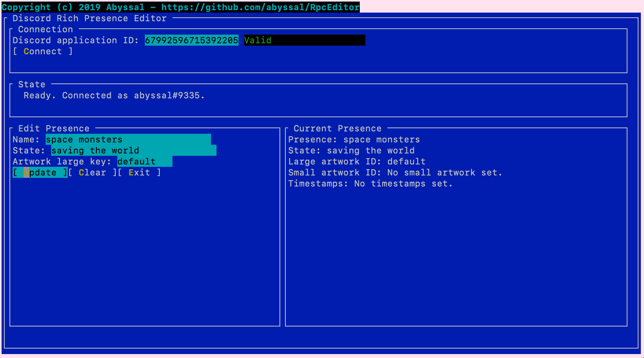Click the github.com/abyssal/RpcEditor copyright line
The image size is (644, 358).
tap(181, 7)
